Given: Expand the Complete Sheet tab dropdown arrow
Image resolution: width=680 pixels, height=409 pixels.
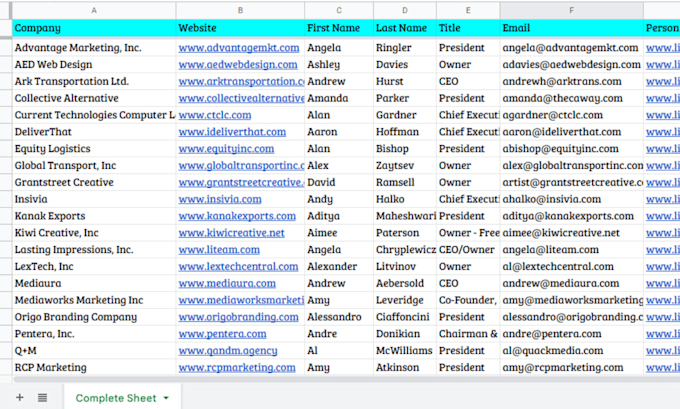Looking at the screenshot, I should point(166,398).
